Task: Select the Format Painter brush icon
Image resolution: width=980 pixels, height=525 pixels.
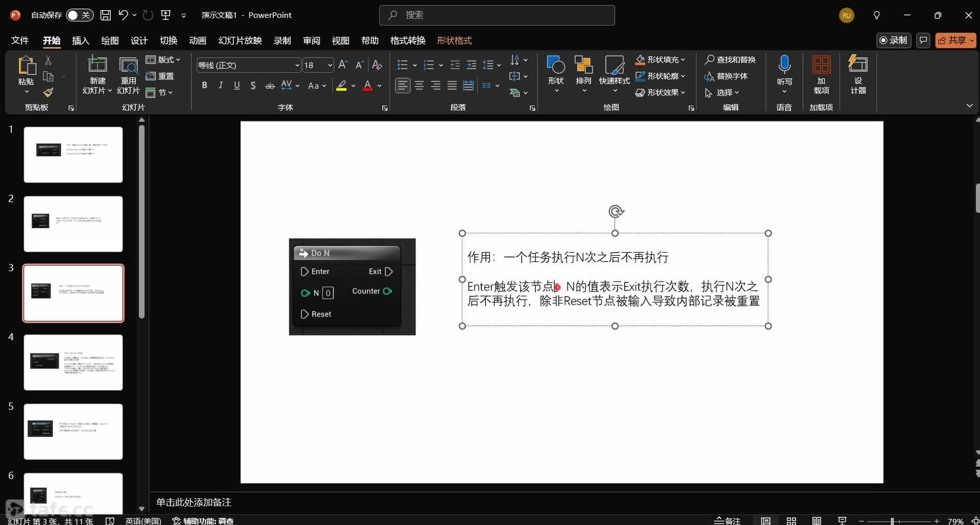Action: 48,92
